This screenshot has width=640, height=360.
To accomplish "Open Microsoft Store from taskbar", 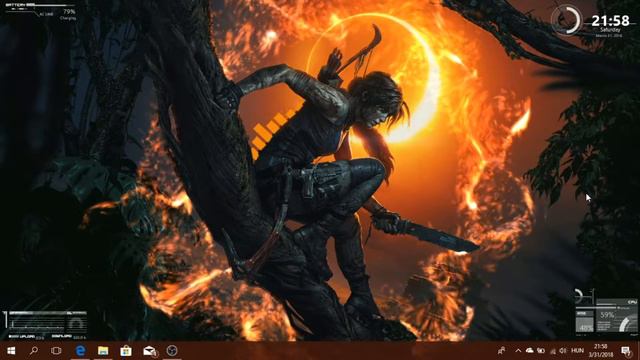I will click(x=126, y=351).
